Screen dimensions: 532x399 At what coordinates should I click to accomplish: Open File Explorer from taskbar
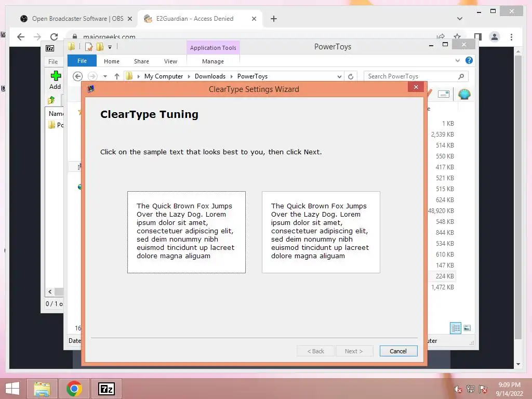coord(42,389)
